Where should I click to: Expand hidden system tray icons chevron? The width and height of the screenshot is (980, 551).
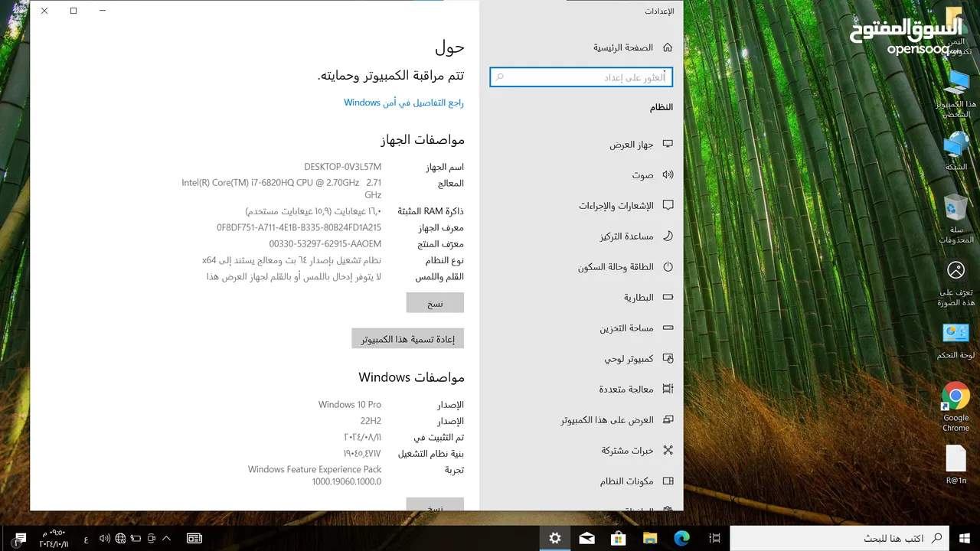pos(168,539)
